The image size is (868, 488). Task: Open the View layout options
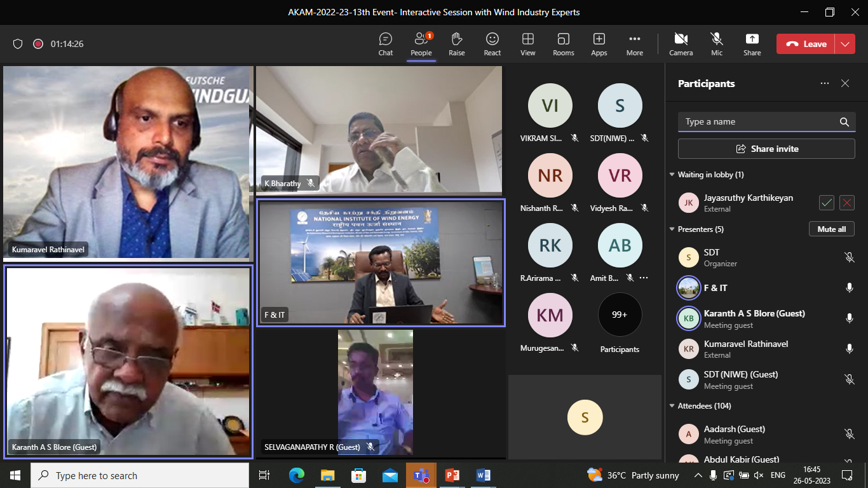pyautogui.click(x=527, y=44)
